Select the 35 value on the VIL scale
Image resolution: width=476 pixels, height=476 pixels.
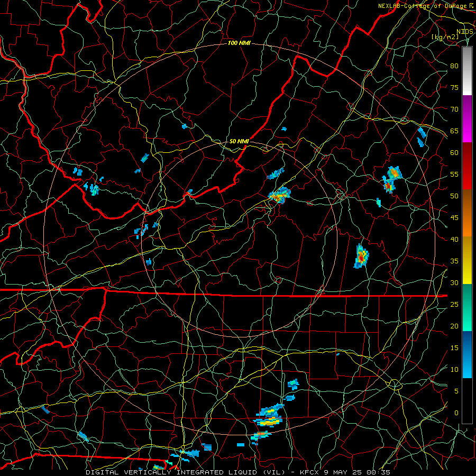454,261
